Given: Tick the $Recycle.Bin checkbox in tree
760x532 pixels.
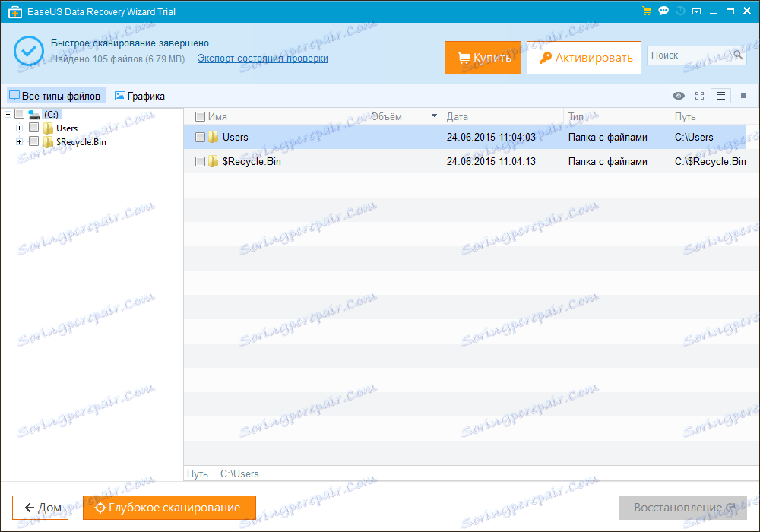Looking at the screenshot, I should click(x=34, y=141).
